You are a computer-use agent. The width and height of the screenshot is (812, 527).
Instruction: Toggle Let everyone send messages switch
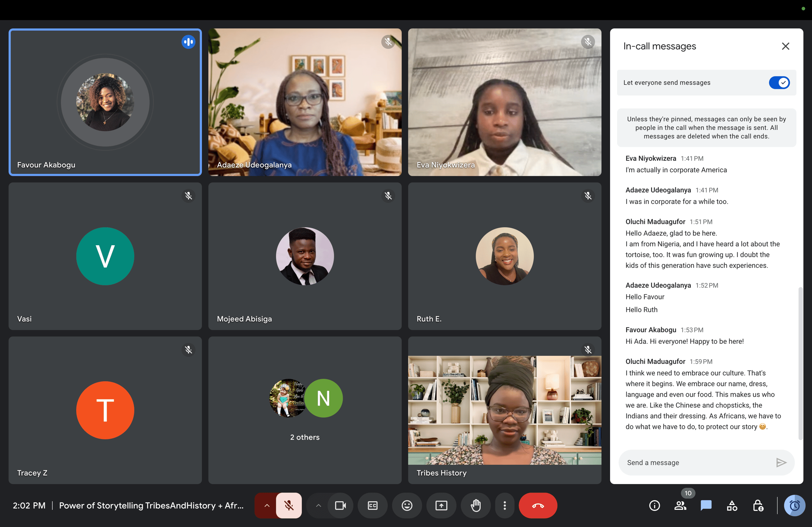pyautogui.click(x=779, y=83)
